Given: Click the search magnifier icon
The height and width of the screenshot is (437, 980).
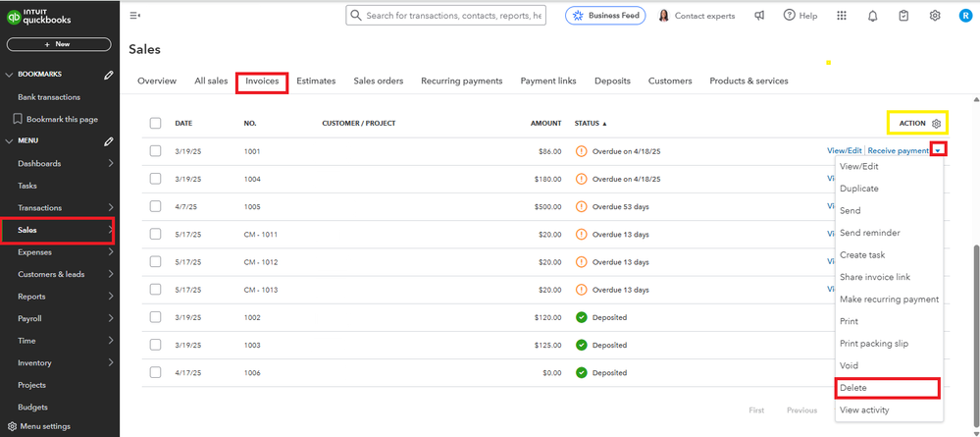Looking at the screenshot, I should point(356,16).
